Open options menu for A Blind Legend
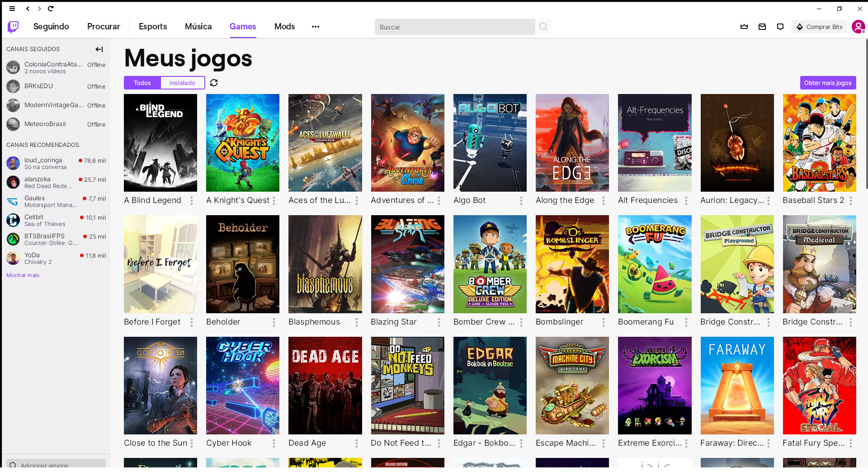The height and width of the screenshot is (476, 868). click(x=192, y=201)
